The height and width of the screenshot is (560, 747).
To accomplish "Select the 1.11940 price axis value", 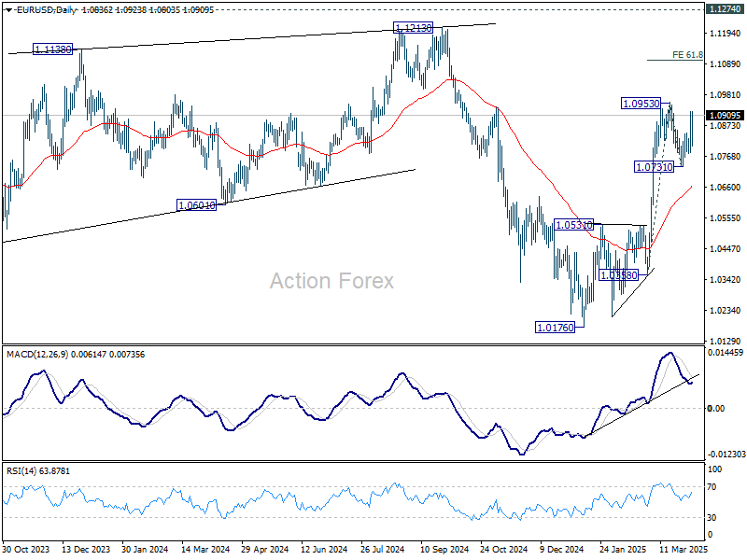I will tap(726, 34).
